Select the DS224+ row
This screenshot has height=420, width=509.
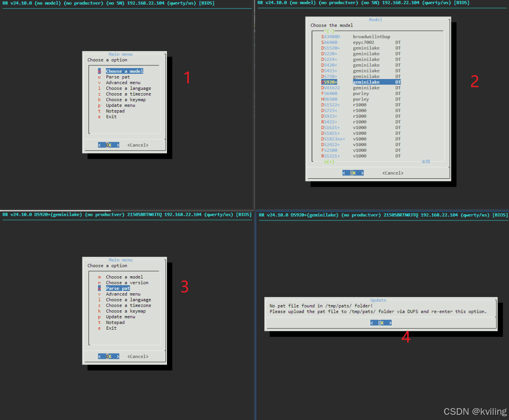point(360,60)
